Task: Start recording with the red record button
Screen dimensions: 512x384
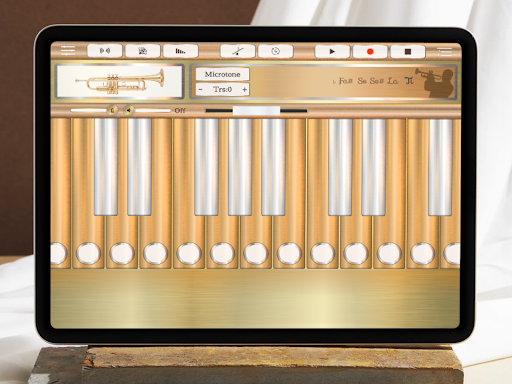Action: click(x=370, y=52)
